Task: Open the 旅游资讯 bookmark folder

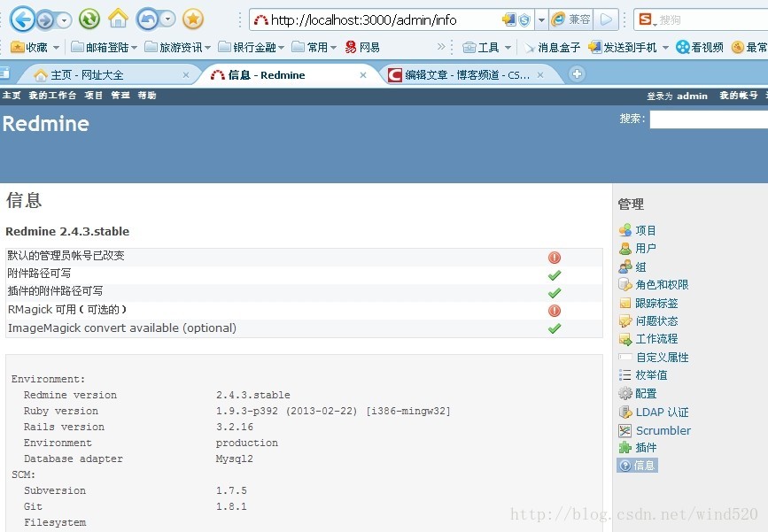Action: coord(178,48)
